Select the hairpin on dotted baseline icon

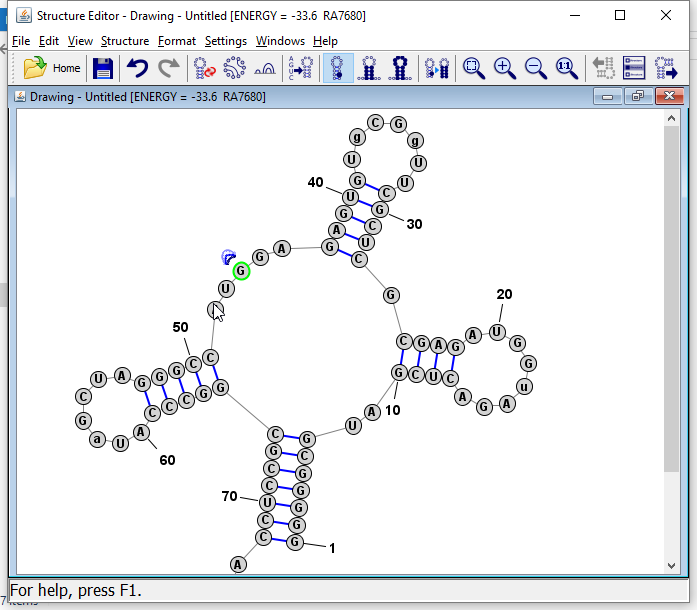[x=369, y=68]
